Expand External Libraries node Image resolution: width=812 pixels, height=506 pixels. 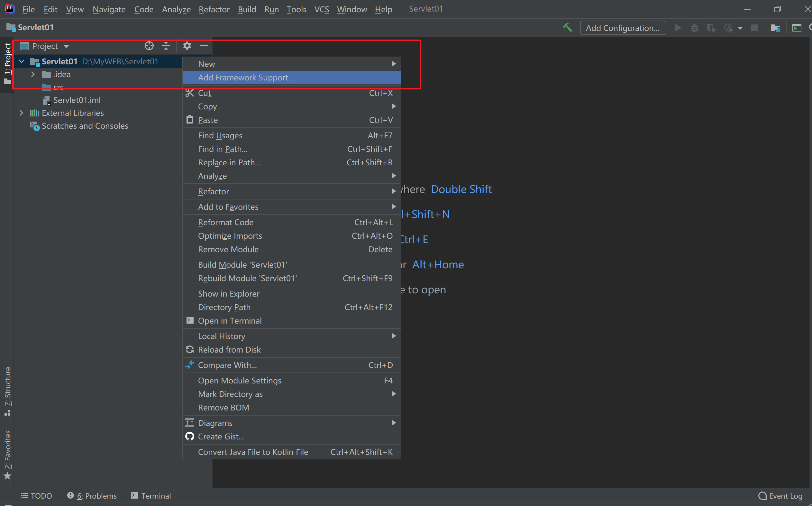[x=22, y=113]
